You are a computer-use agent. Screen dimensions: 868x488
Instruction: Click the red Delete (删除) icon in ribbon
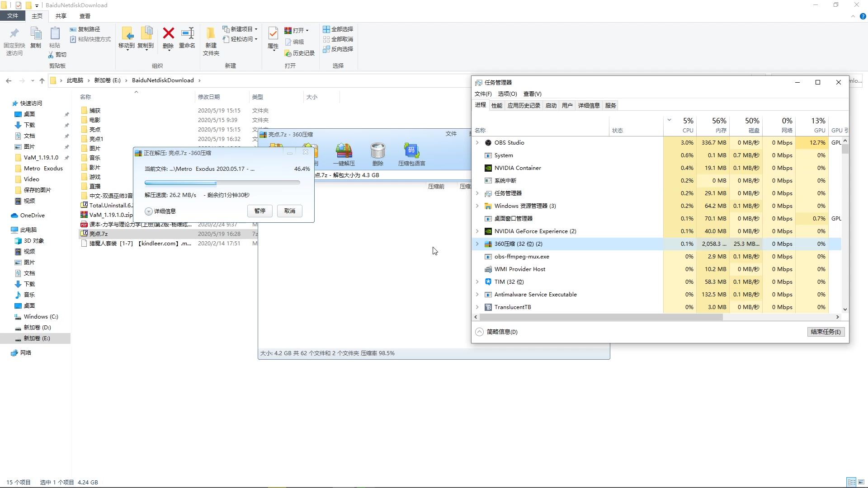(x=168, y=33)
